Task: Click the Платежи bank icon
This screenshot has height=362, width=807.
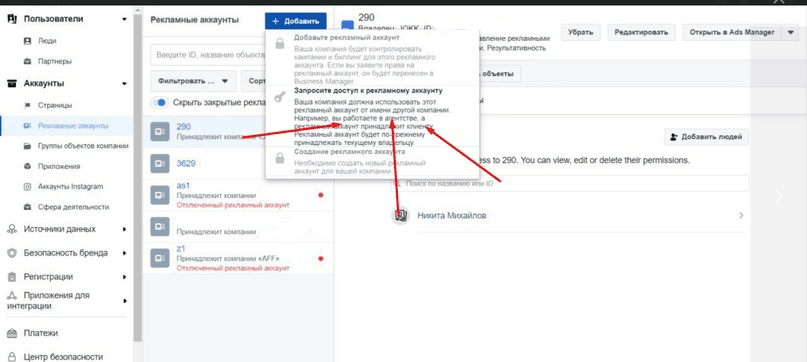Action: 12,333
